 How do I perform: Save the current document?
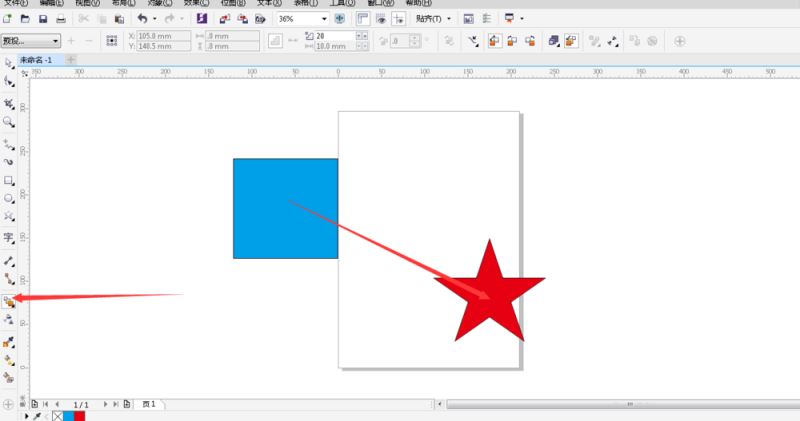[x=43, y=19]
